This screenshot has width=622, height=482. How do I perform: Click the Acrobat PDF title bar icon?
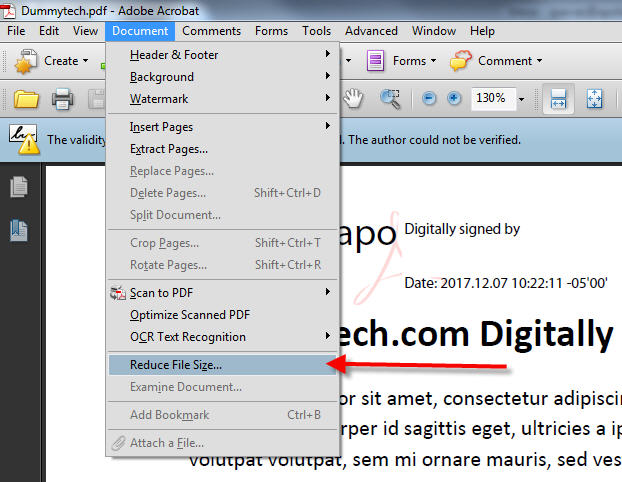(x=8, y=10)
